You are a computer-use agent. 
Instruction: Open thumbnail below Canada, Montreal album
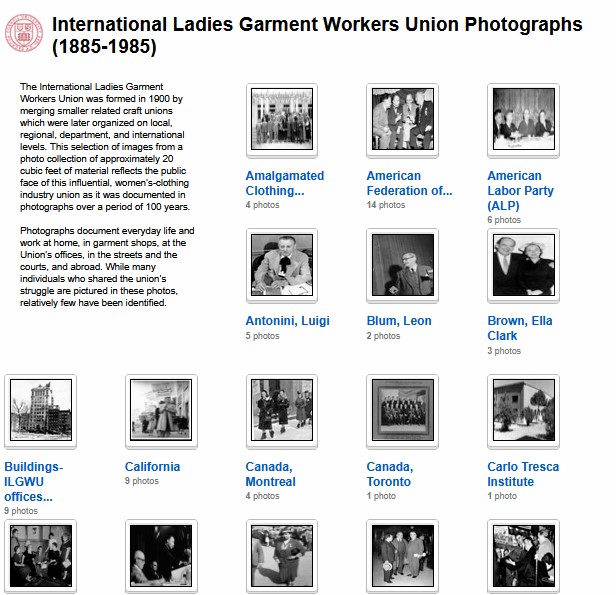282,556
